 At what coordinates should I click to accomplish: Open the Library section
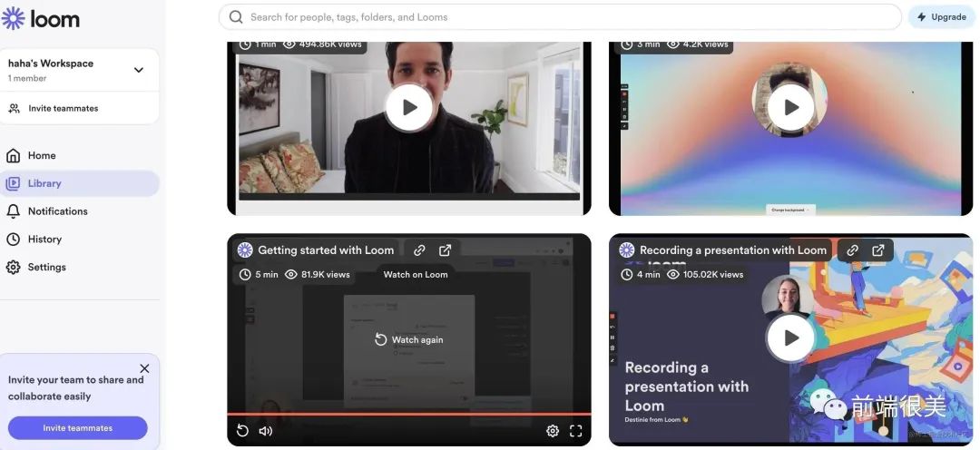click(79, 184)
